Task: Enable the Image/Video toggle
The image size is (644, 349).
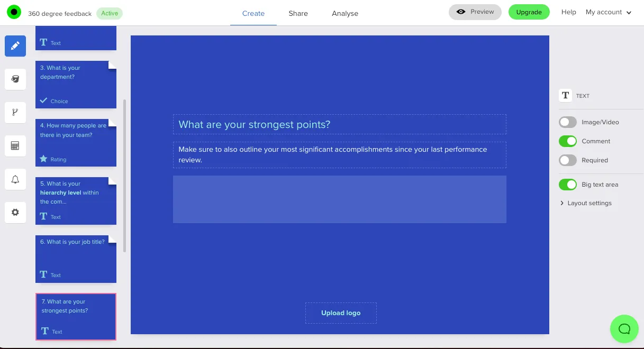Action: (568, 122)
